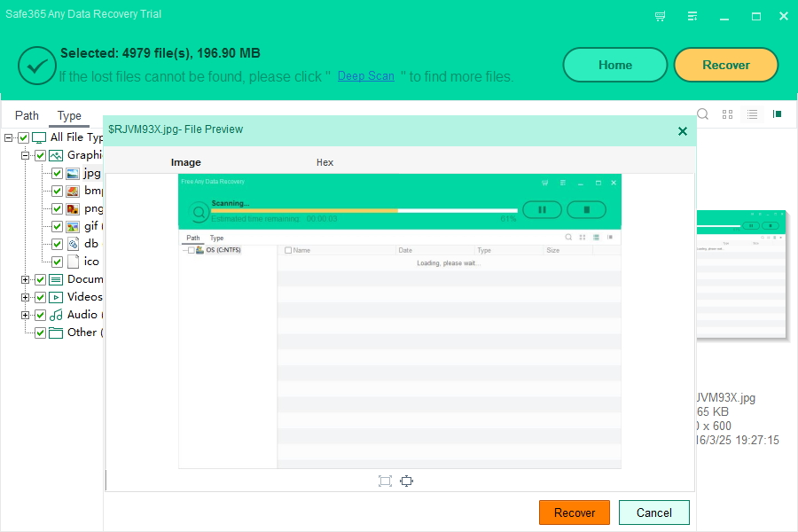Click the previewed screenshot image
Screen dimensions: 798x532
[x=400, y=321]
